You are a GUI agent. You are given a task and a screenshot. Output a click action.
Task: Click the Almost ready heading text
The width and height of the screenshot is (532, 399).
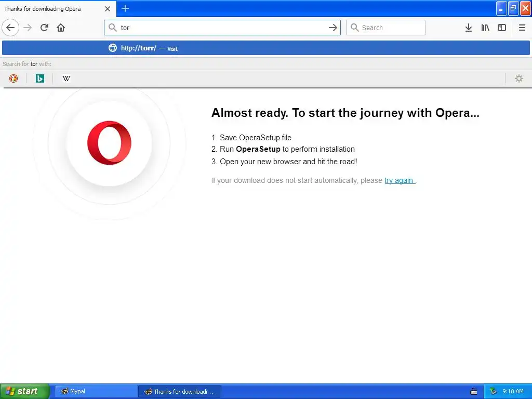click(x=345, y=113)
